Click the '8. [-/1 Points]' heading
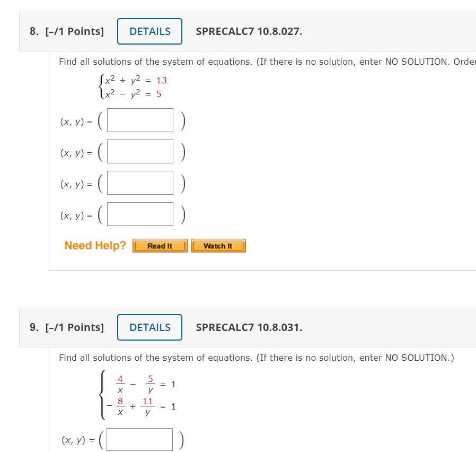The height and width of the screenshot is (452, 476). (x=67, y=31)
